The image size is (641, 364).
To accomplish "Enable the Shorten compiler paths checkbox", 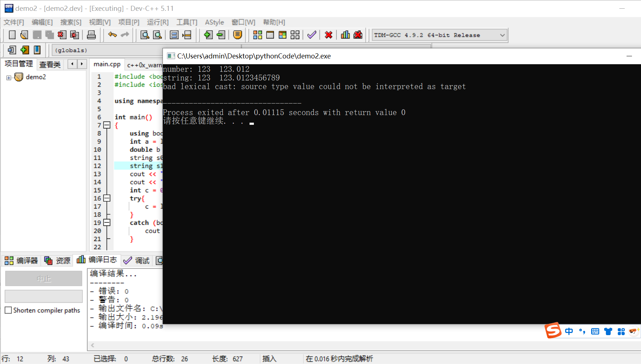I will (8, 310).
